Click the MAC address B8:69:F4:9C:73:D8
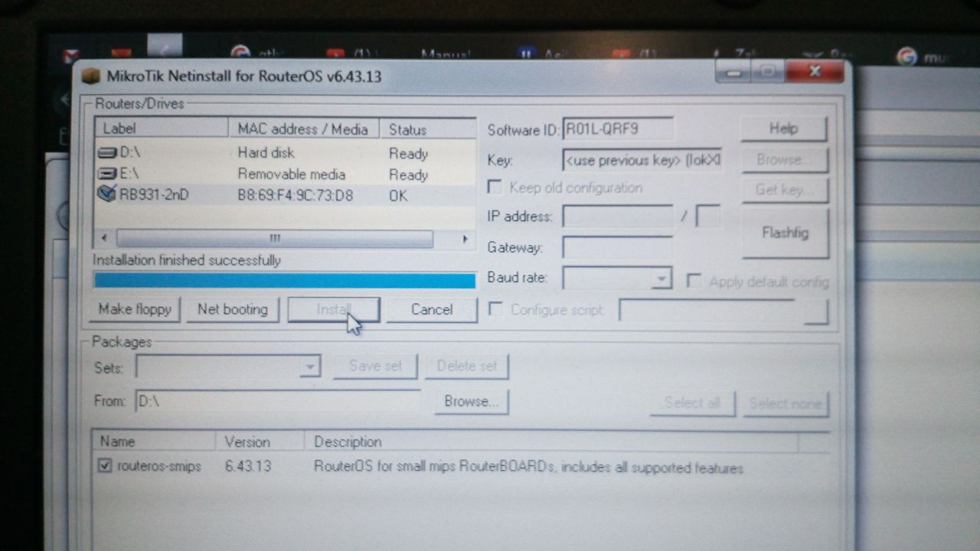Image resolution: width=980 pixels, height=551 pixels. pos(295,195)
